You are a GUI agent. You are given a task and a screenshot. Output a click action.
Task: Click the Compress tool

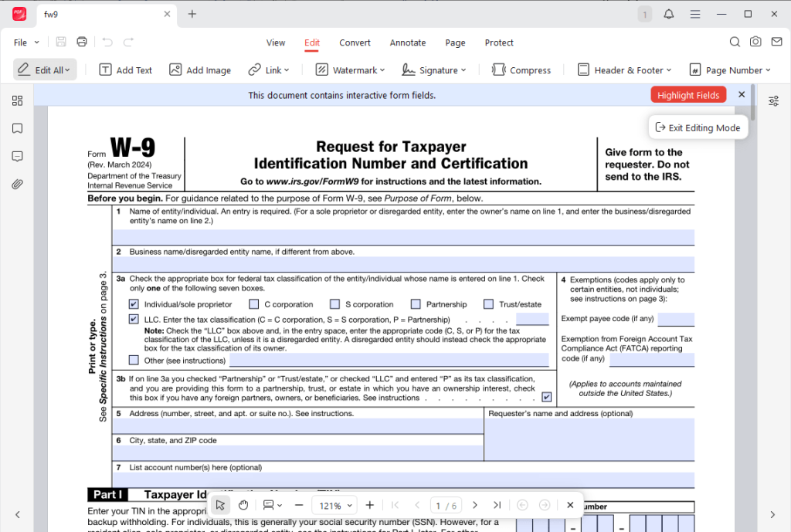(521, 69)
